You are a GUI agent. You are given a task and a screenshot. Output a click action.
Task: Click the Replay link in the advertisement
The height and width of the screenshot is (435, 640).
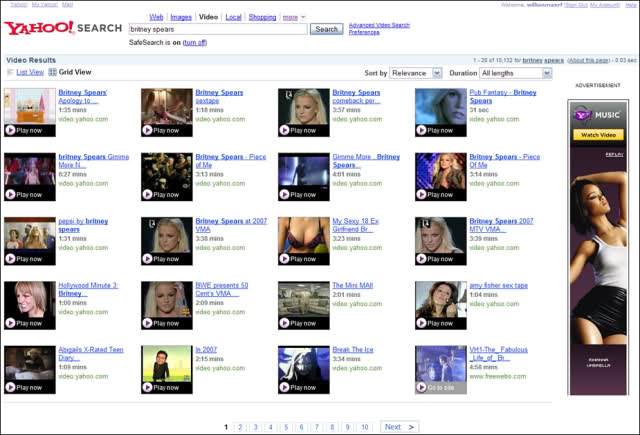pyautogui.click(x=614, y=155)
